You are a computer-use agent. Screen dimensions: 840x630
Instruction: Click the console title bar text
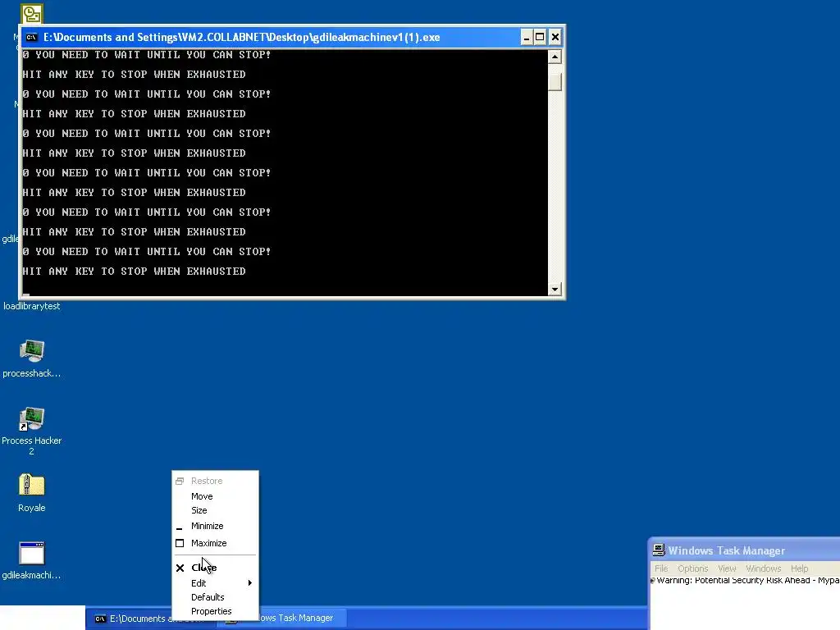pos(242,37)
